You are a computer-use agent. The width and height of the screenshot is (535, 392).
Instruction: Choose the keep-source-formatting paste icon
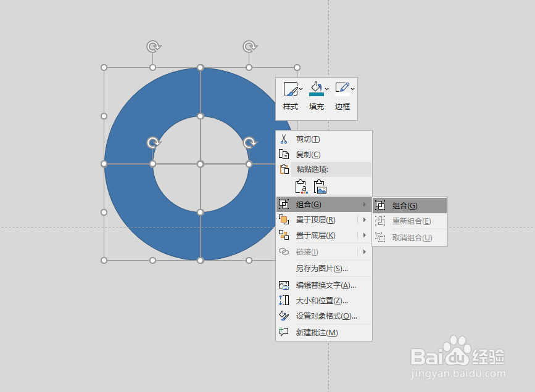point(302,186)
